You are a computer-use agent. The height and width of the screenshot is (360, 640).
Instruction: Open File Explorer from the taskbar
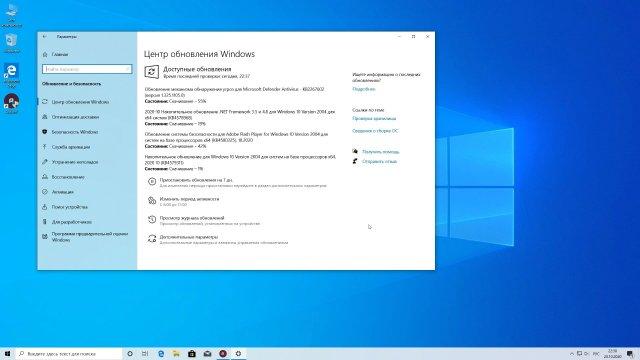tap(176, 353)
